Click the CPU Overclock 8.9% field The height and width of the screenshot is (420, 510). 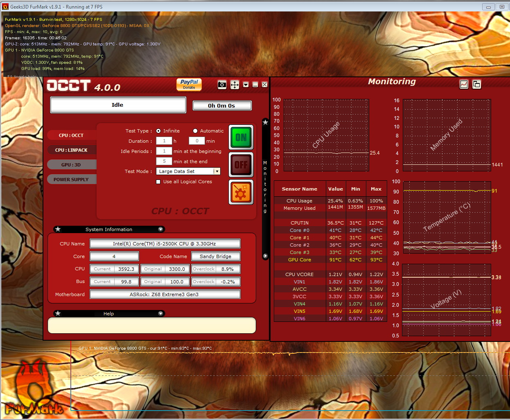pos(216,269)
